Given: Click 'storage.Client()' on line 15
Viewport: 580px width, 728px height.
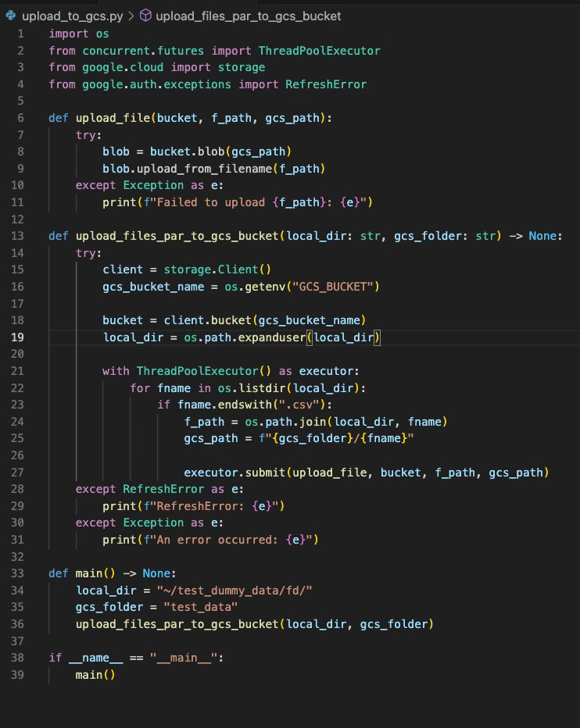Looking at the screenshot, I should point(217,269).
